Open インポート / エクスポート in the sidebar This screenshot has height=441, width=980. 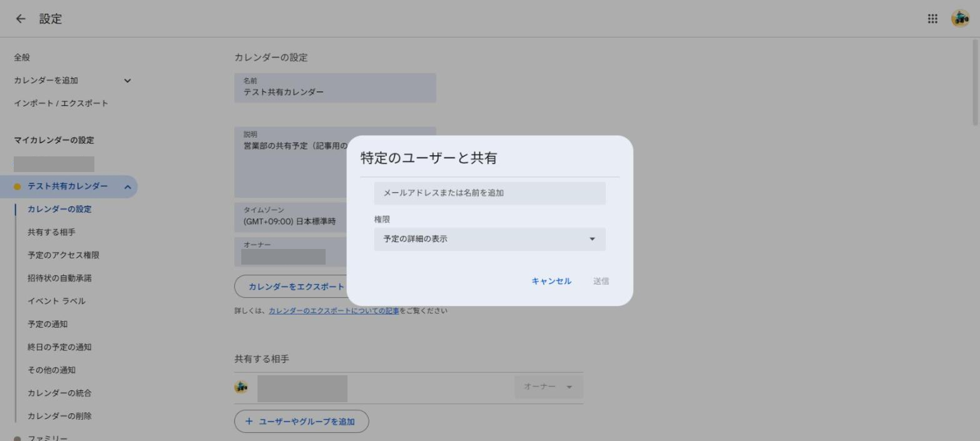pyautogui.click(x=61, y=103)
